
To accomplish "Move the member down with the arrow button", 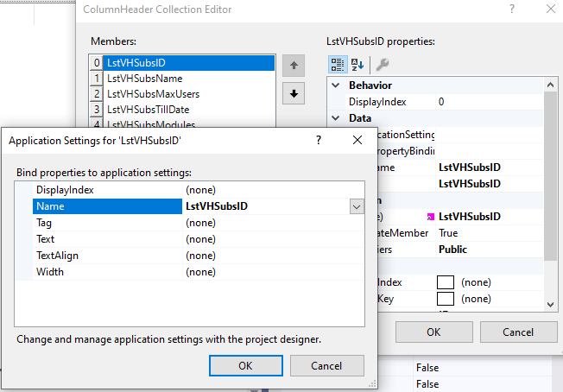I will [x=294, y=93].
